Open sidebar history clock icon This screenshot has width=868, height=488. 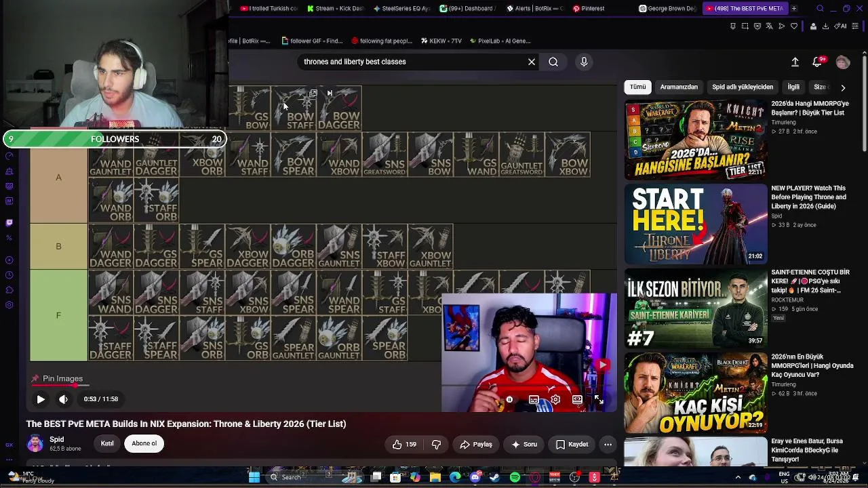coord(9,275)
